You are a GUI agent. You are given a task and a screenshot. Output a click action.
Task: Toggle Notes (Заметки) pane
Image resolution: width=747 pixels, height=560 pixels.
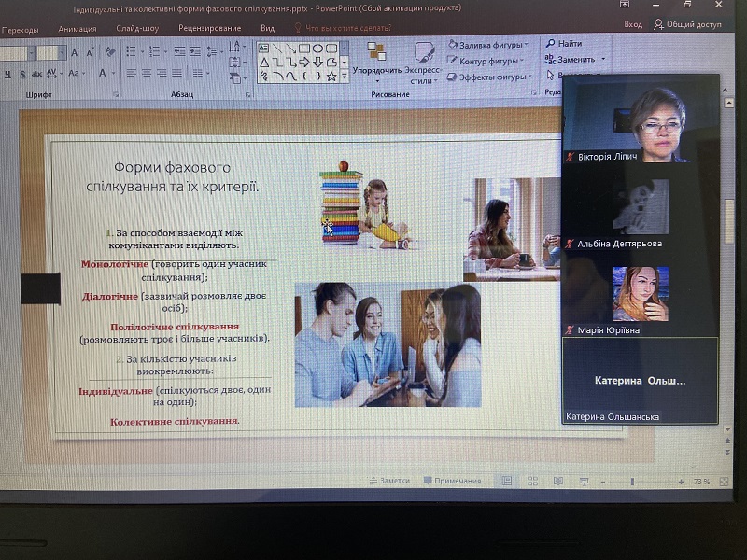389,481
